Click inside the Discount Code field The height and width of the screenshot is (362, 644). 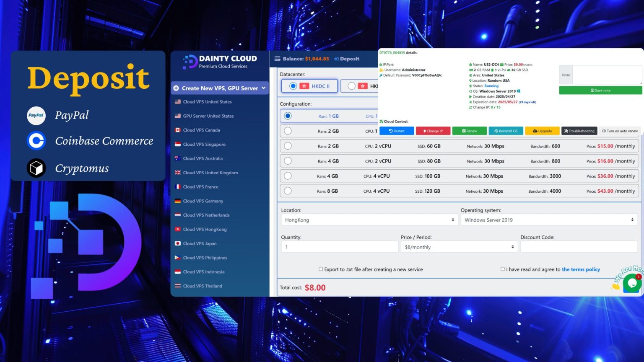pos(579,246)
